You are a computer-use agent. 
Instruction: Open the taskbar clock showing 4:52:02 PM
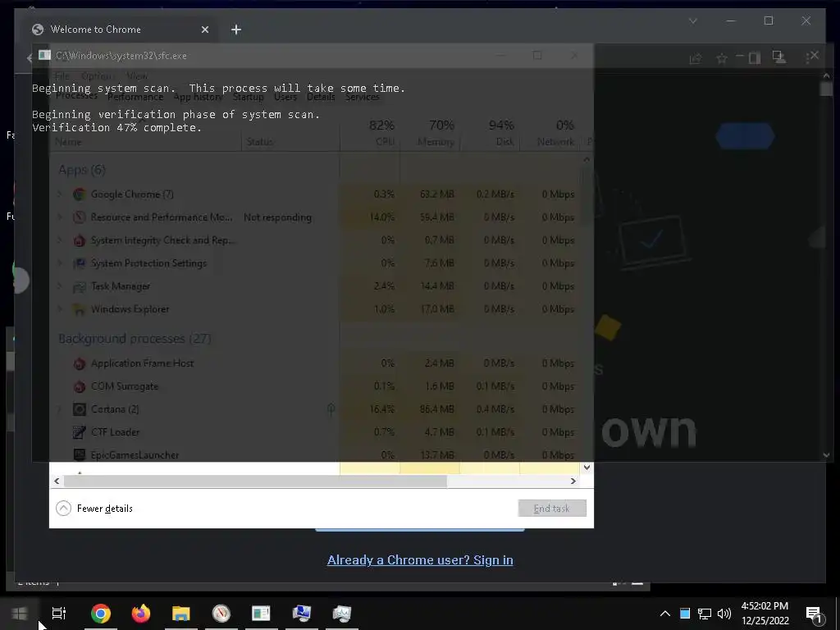point(765,614)
